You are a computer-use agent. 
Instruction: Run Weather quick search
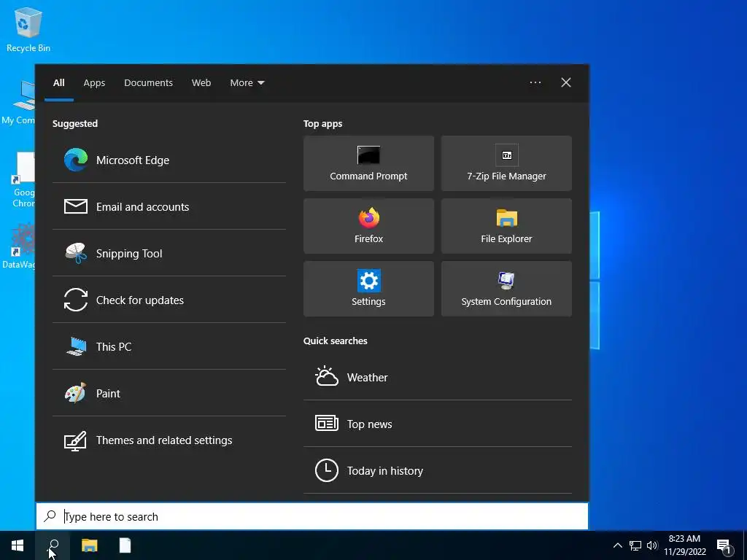pos(438,377)
